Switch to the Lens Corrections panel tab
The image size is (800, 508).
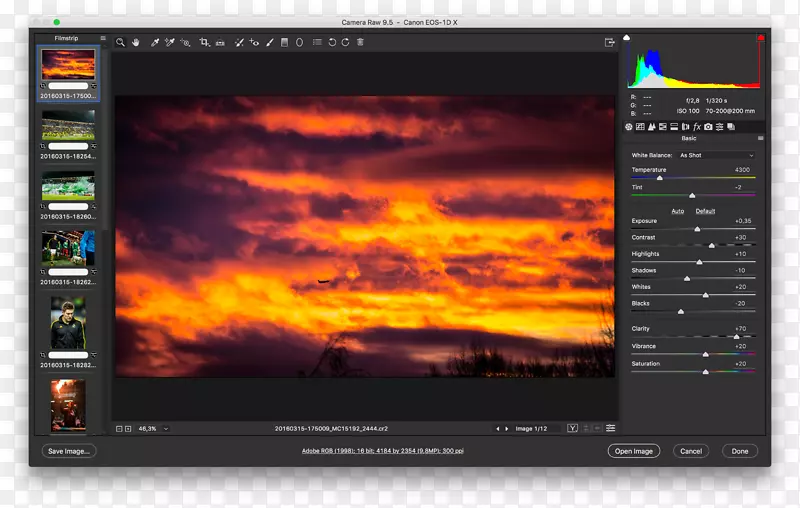coord(685,126)
